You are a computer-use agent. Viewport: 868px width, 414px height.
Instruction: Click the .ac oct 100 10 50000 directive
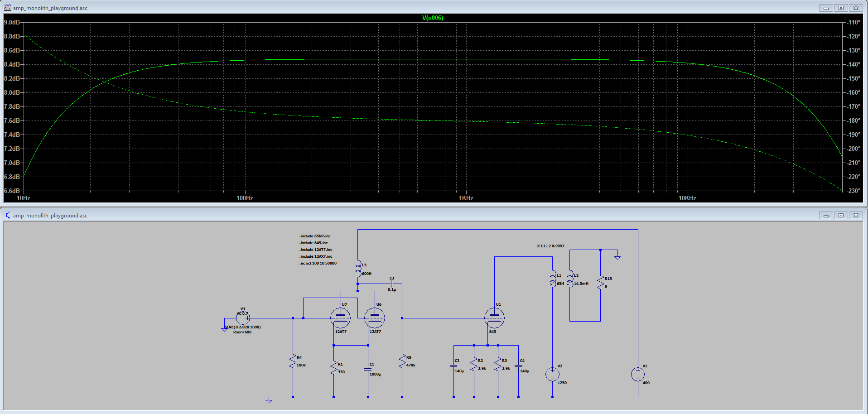318,263
